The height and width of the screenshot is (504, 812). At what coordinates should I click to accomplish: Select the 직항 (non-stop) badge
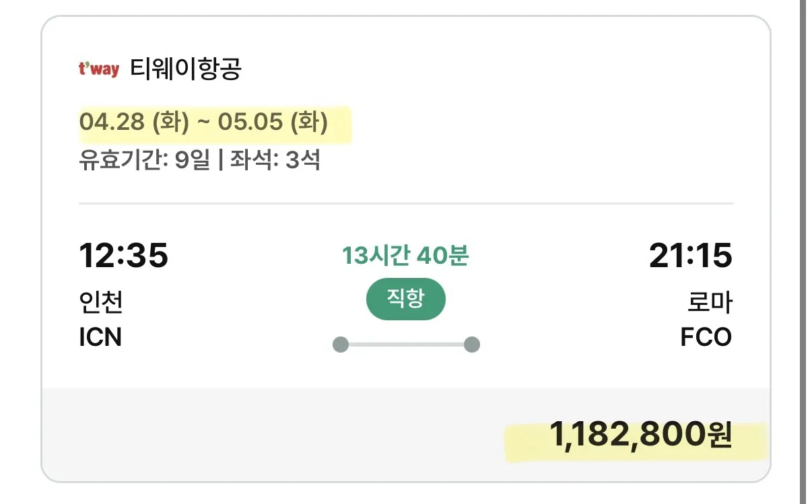[405, 299]
